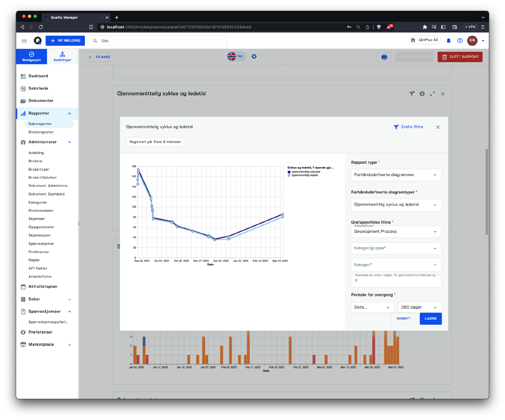The height and width of the screenshot is (420, 505).
Task: Open the Arbeidsflyter Development Process dropdown
Action: [x=396, y=232]
